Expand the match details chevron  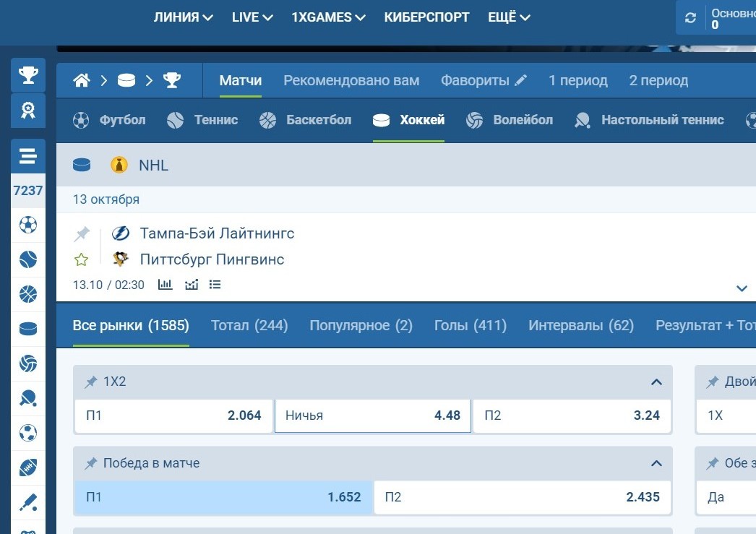coord(742,288)
